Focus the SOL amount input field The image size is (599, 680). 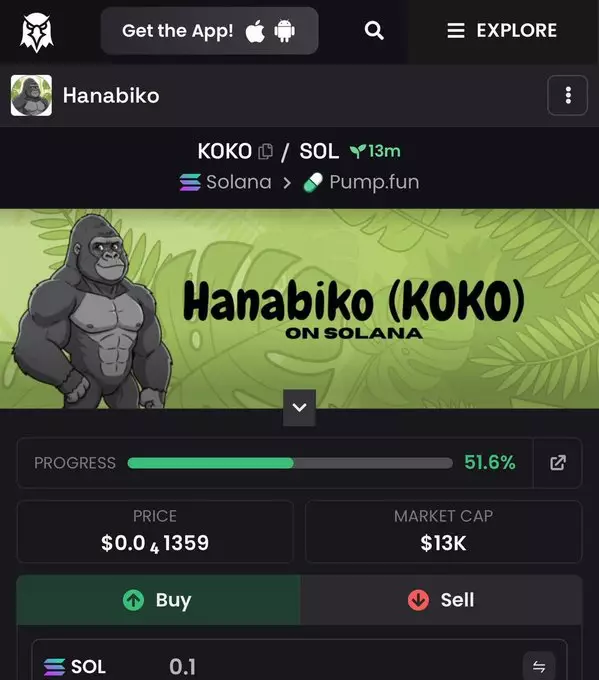point(299,665)
